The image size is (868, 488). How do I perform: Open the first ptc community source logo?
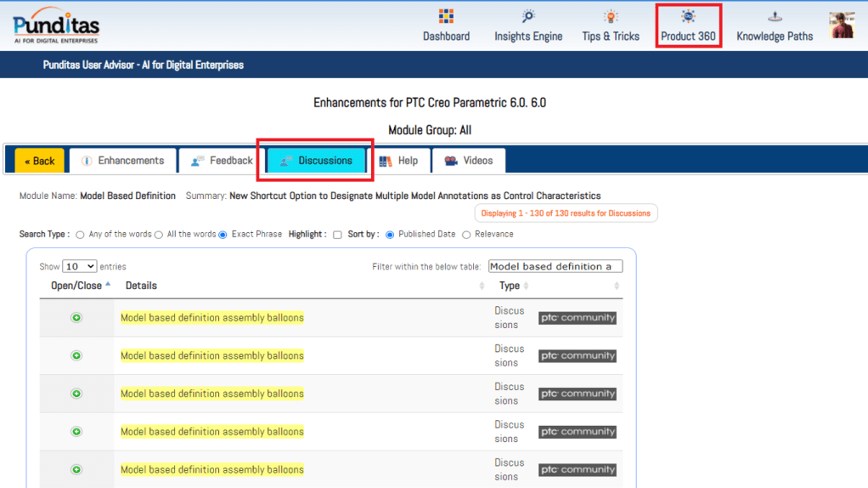[x=577, y=318]
